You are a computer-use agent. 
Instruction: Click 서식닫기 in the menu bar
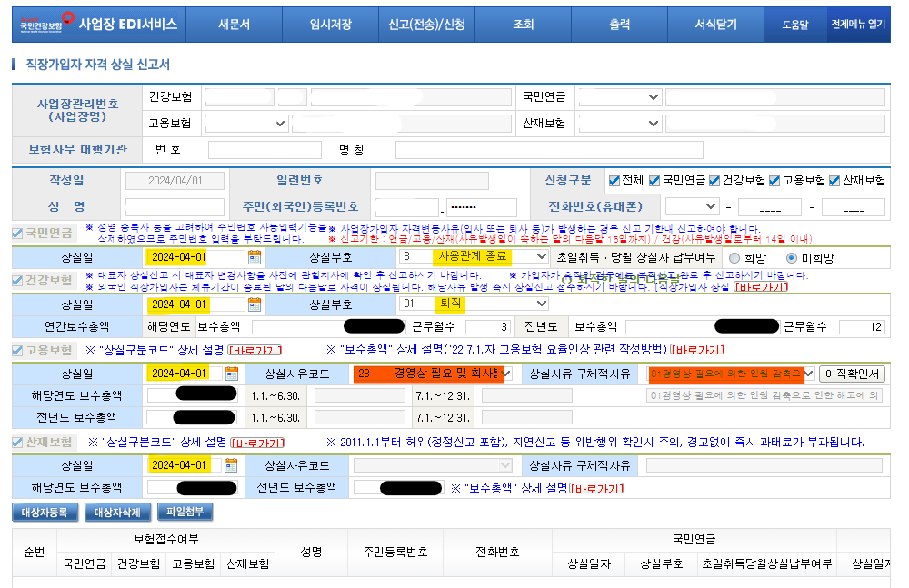[717, 25]
